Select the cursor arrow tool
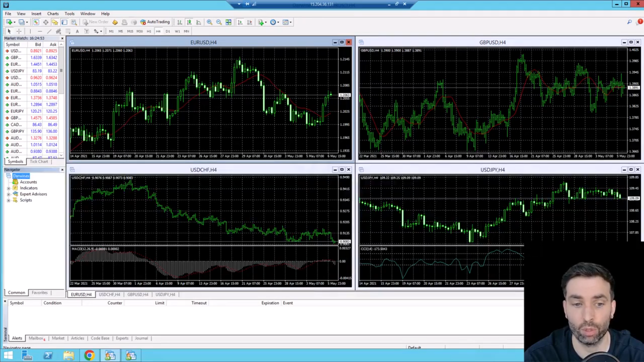Image resolution: width=644 pixels, height=362 pixels. click(9, 31)
